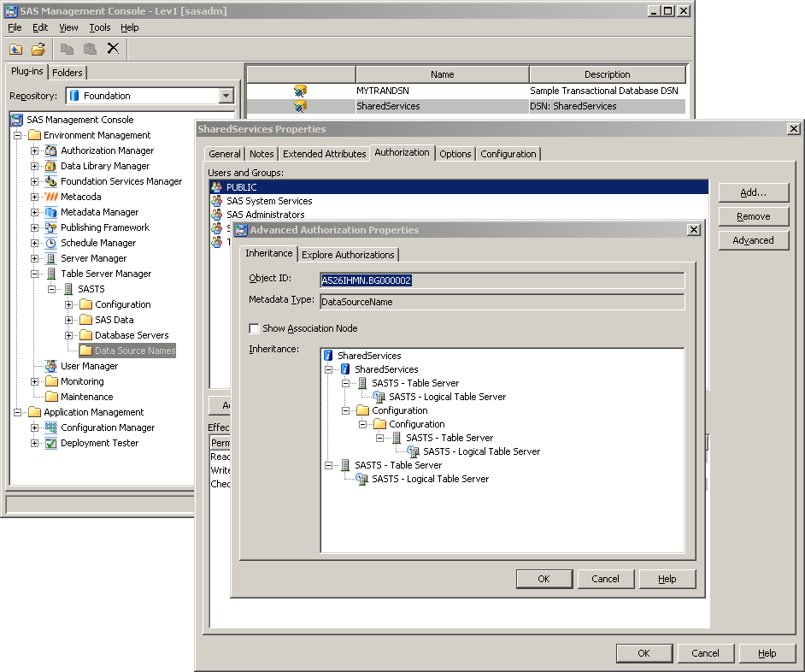
Task: Collapse the Environment Management node
Action: pyautogui.click(x=17, y=135)
